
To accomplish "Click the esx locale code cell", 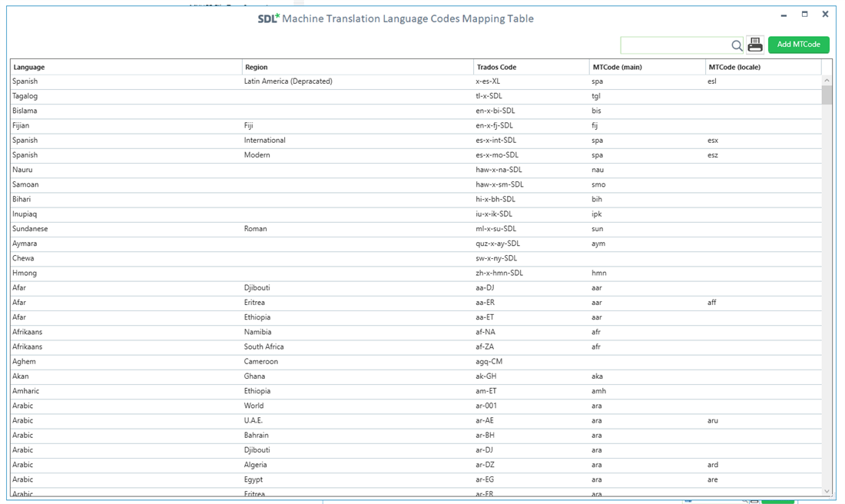I will point(713,140).
